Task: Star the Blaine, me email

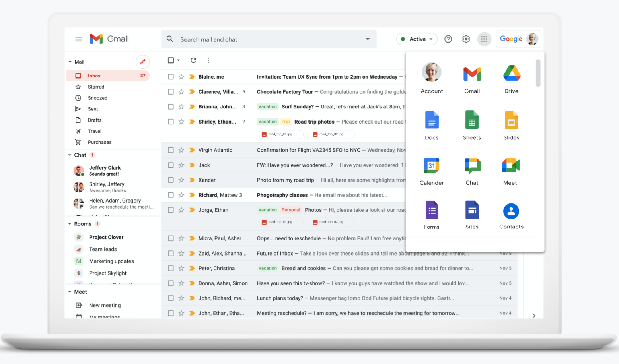Action: (x=181, y=77)
